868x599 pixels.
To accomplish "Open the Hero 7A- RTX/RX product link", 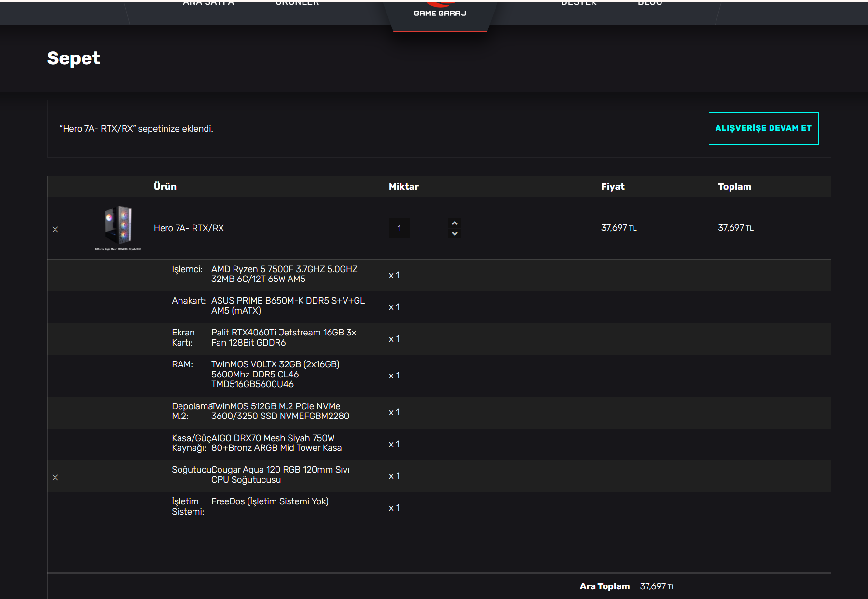I will point(189,228).
